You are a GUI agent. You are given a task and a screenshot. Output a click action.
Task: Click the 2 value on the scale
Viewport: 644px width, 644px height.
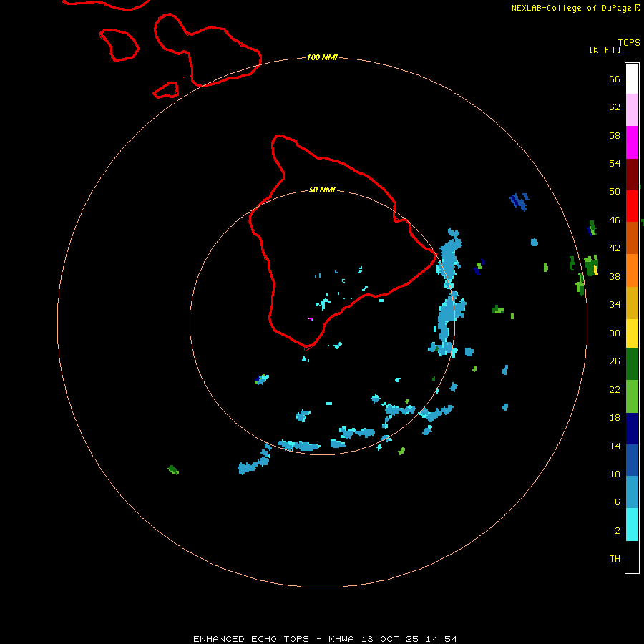(618, 531)
